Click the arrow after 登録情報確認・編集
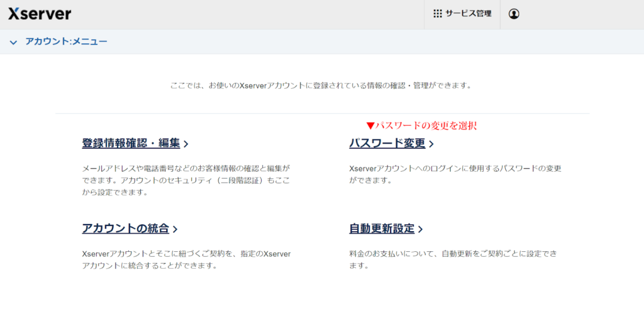The height and width of the screenshot is (311, 644). tap(186, 144)
